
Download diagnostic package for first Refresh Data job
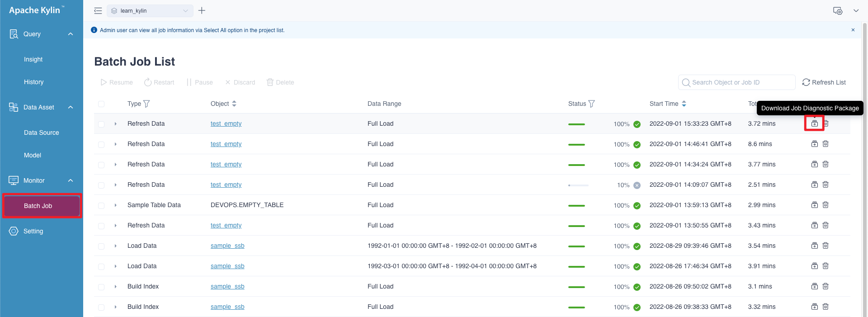click(814, 123)
